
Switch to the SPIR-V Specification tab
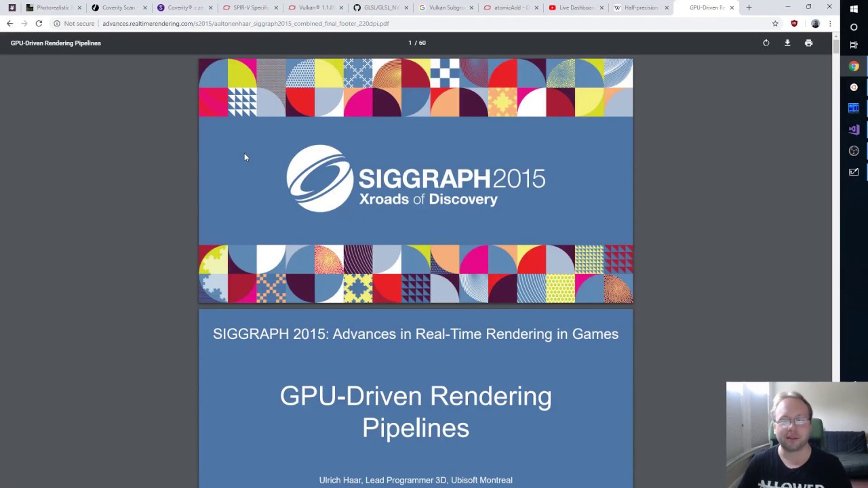click(x=250, y=7)
